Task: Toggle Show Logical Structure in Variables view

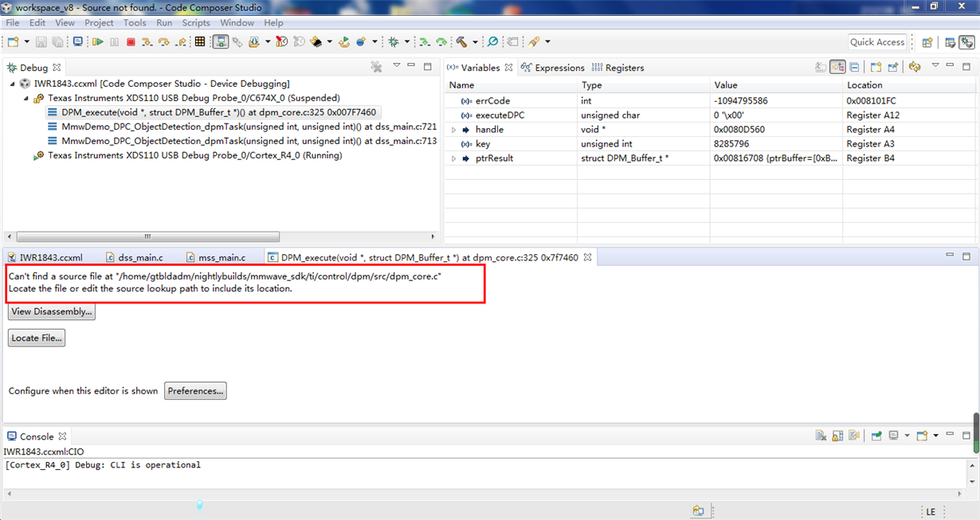Action: pyautogui.click(x=837, y=67)
